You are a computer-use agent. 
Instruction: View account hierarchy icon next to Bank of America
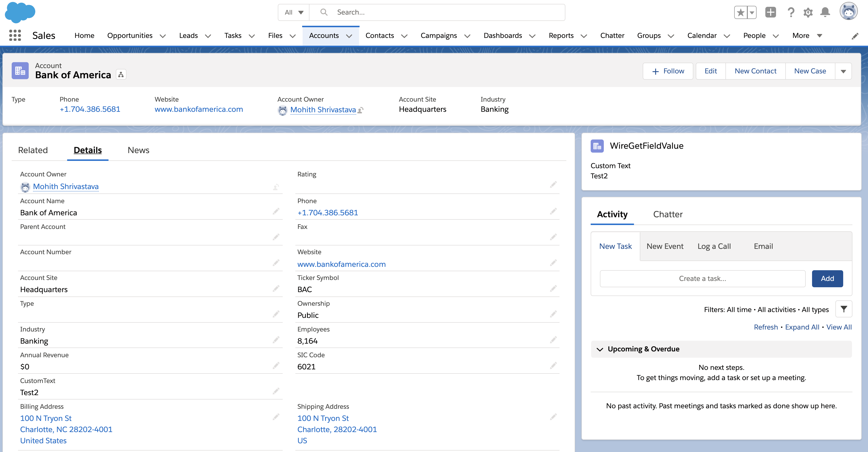tap(121, 74)
